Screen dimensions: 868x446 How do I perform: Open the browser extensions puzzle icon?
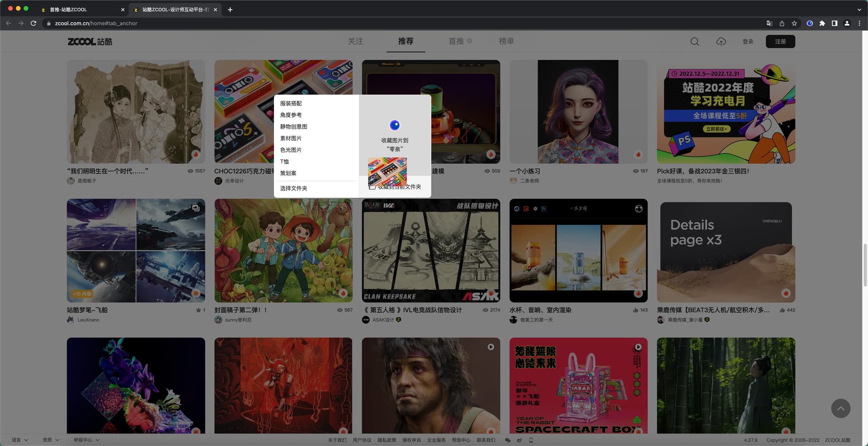[822, 23]
